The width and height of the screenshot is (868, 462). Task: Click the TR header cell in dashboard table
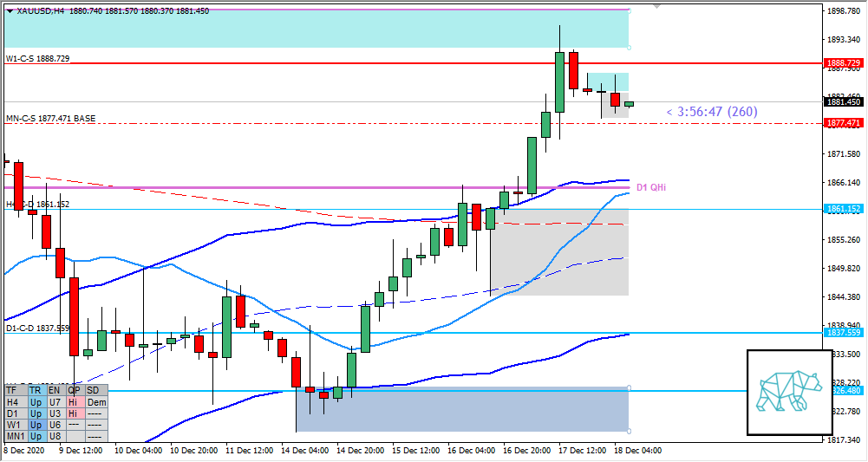[36, 391]
